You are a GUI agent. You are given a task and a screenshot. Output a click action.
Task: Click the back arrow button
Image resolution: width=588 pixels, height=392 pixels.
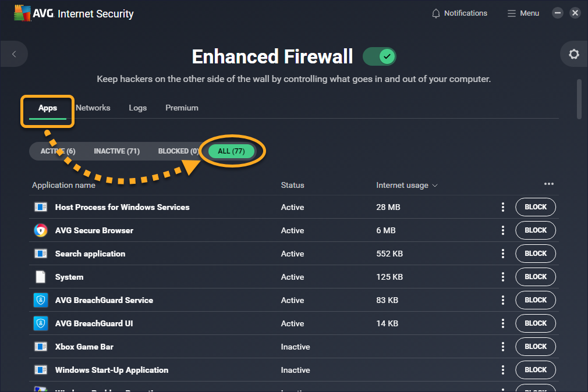pos(14,55)
